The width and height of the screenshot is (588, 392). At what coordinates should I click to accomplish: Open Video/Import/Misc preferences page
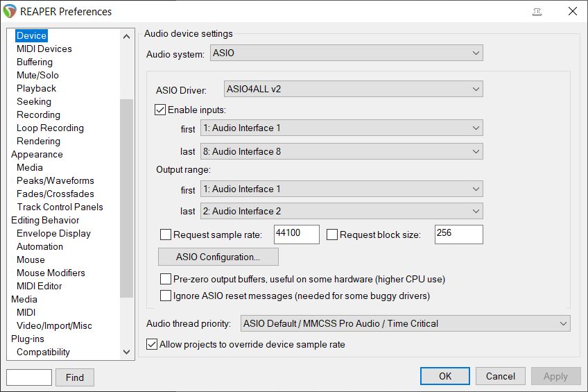coord(54,325)
